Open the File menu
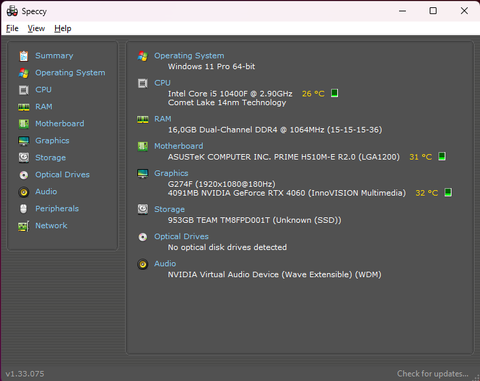The height and width of the screenshot is (381, 480). tap(12, 29)
